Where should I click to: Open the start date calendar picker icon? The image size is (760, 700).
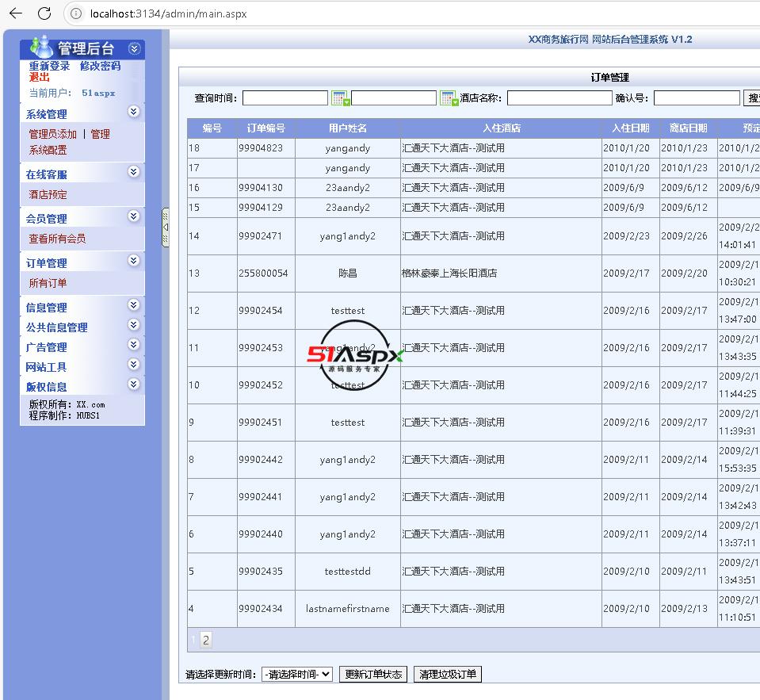click(339, 98)
